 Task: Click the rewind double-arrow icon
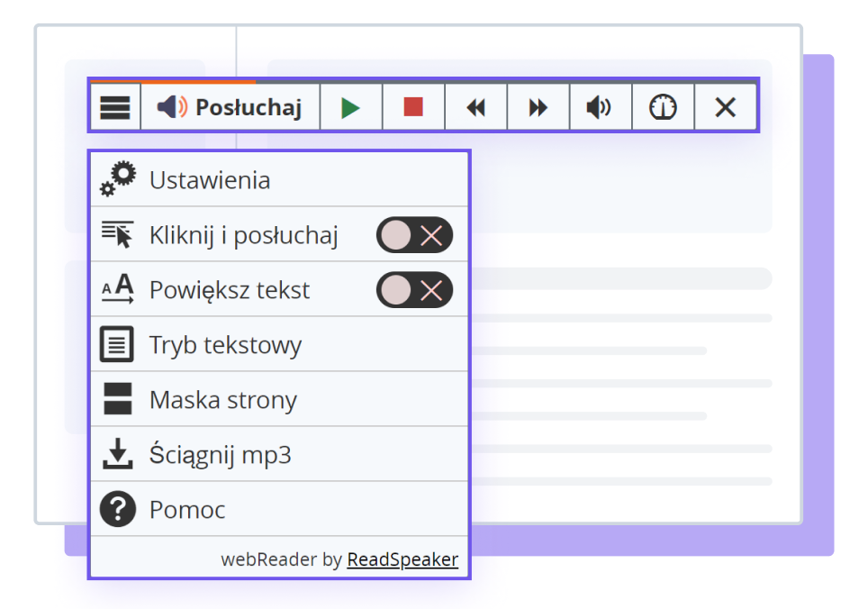(x=475, y=108)
